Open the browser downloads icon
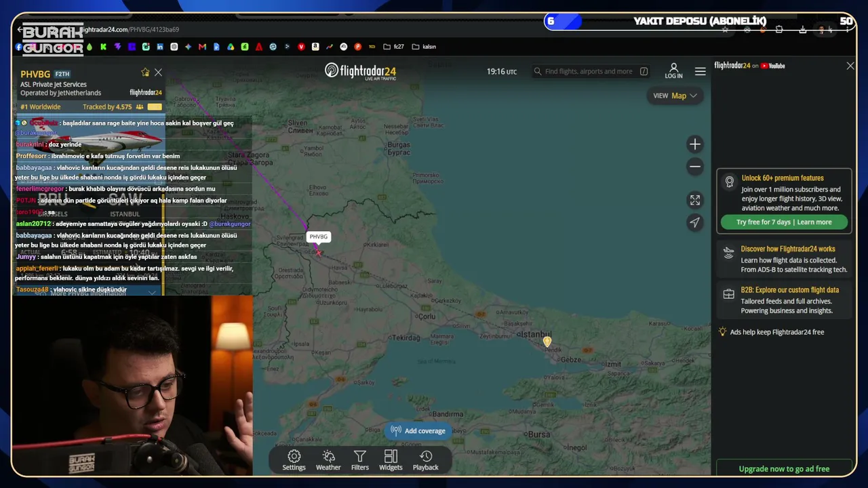 click(x=803, y=30)
